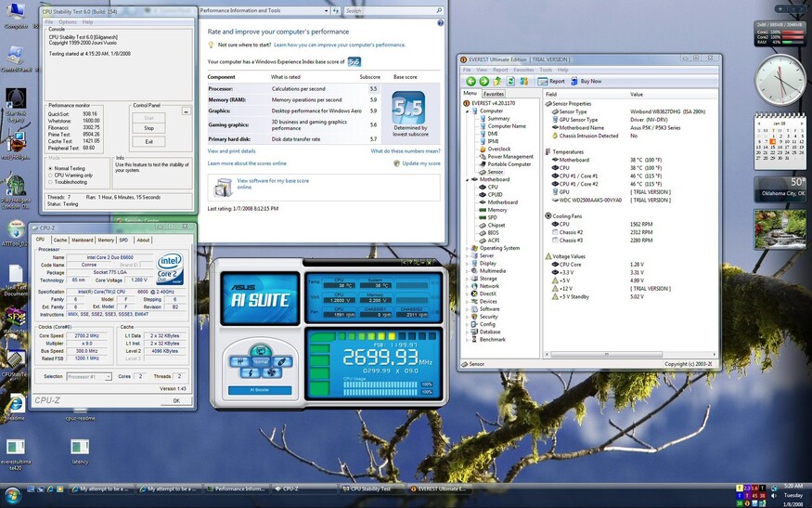Click the waterfall slideshow gadget picture
This screenshot has height=508, width=812.
[780, 229]
